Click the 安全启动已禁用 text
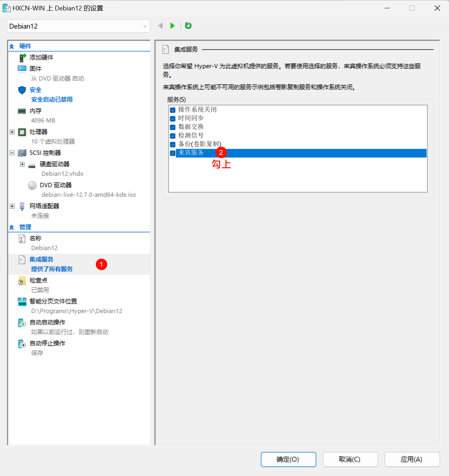Viewport: 449px width, 476px height. [x=52, y=99]
